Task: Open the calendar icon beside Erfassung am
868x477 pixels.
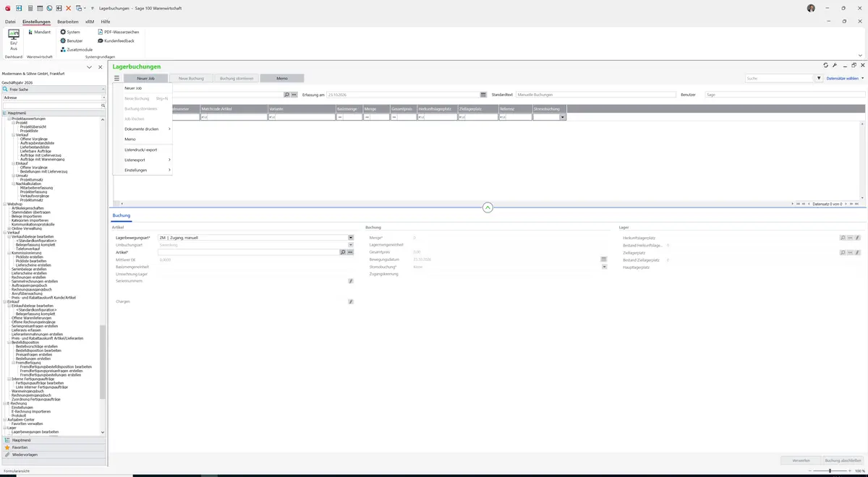Action: (483, 95)
